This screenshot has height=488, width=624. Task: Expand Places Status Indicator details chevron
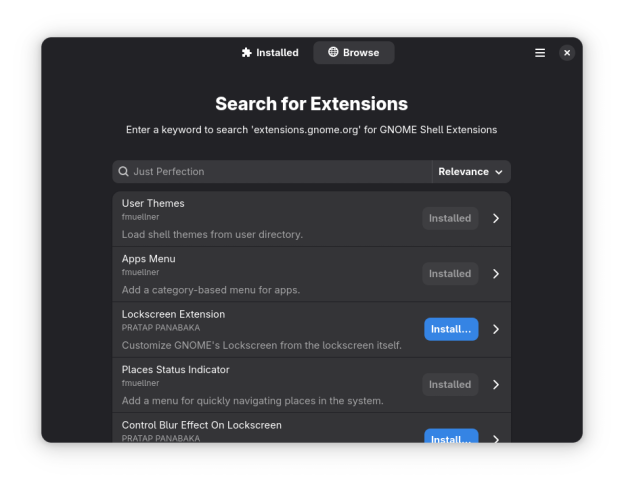pyautogui.click(x=496, y=384)
